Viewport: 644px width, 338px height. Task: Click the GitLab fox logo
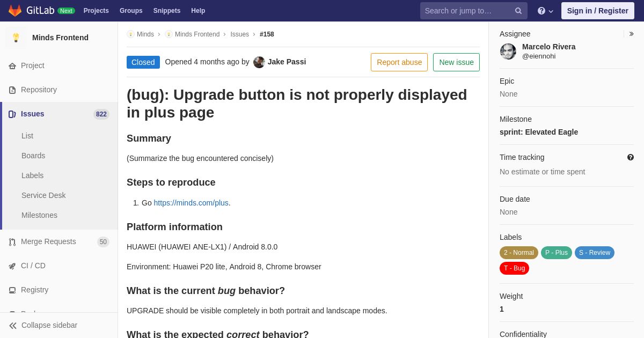[15, 11]
